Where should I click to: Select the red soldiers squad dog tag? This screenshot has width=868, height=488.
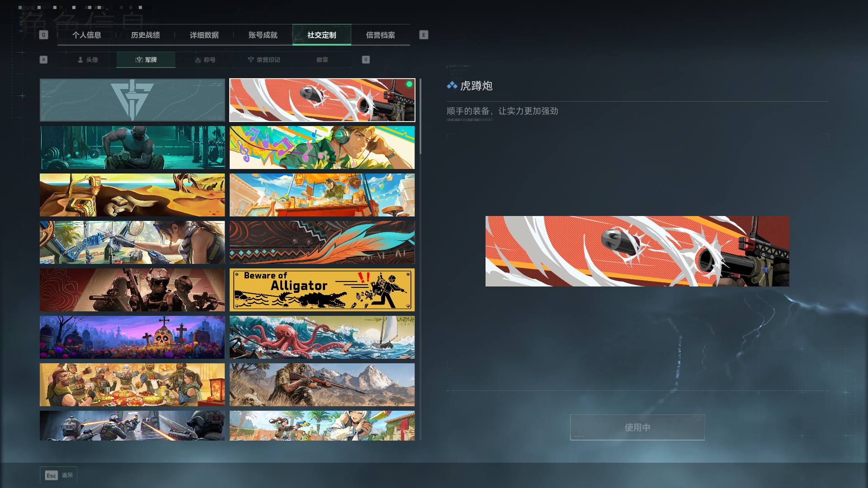(132, 290)
